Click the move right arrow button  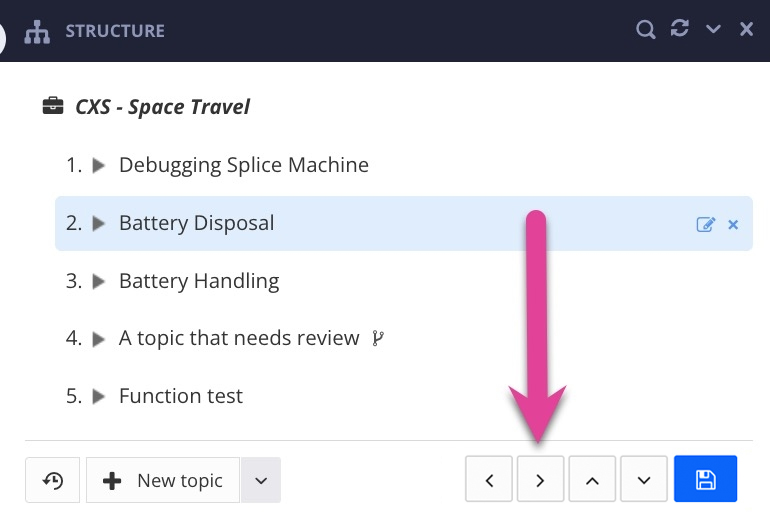click(x=540, y=480)
